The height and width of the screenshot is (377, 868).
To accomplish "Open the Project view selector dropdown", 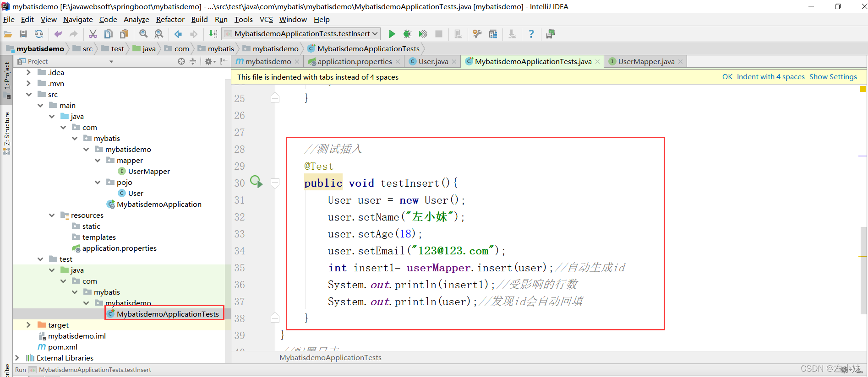I will (x=111, y=61).
